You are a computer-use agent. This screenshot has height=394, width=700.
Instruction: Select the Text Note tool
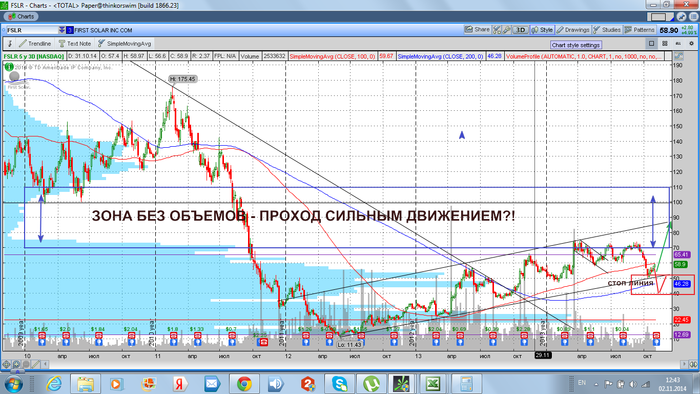click(x=75, y=43)
